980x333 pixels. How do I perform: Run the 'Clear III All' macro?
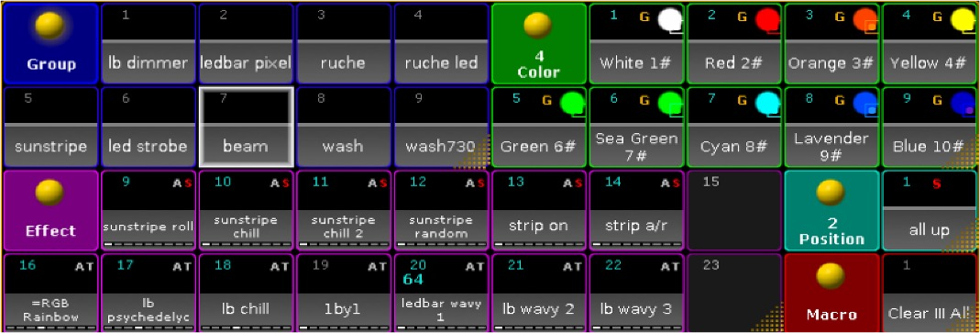point(930,293)
